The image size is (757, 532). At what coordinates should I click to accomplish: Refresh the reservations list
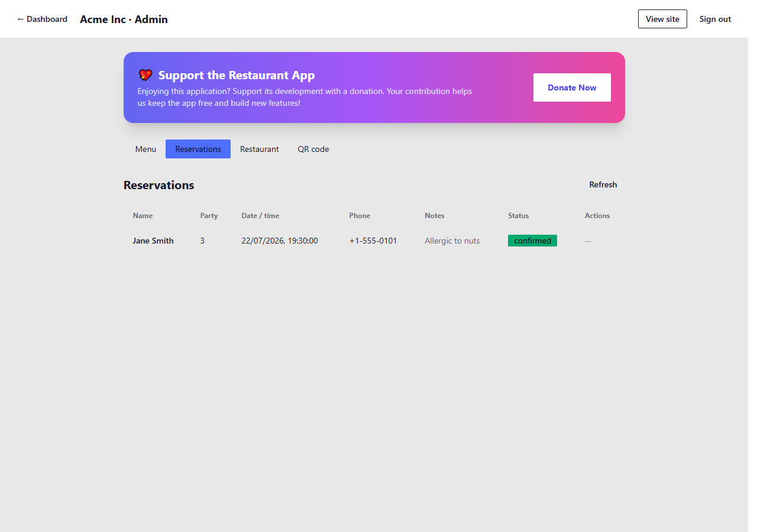tap(603, 184)
